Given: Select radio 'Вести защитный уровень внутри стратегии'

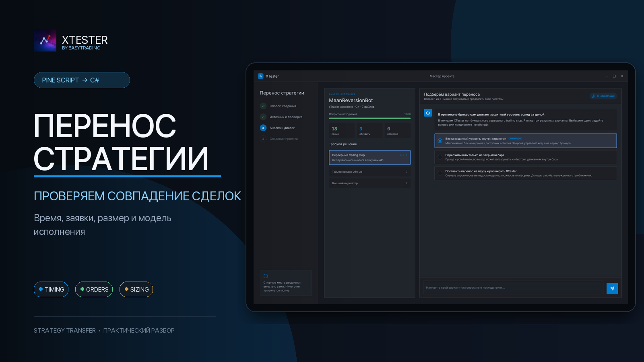Looking at the screenshot, I should pos(440,141).
